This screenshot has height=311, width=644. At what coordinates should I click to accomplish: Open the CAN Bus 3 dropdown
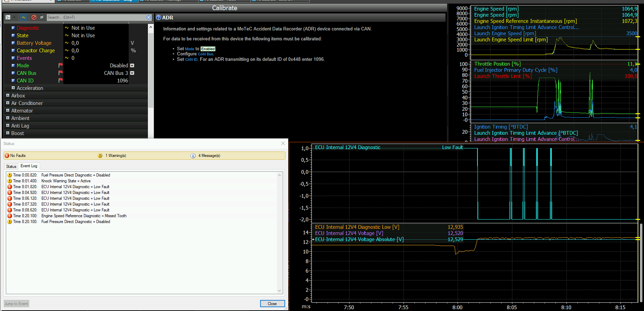[x=132, y=73]
